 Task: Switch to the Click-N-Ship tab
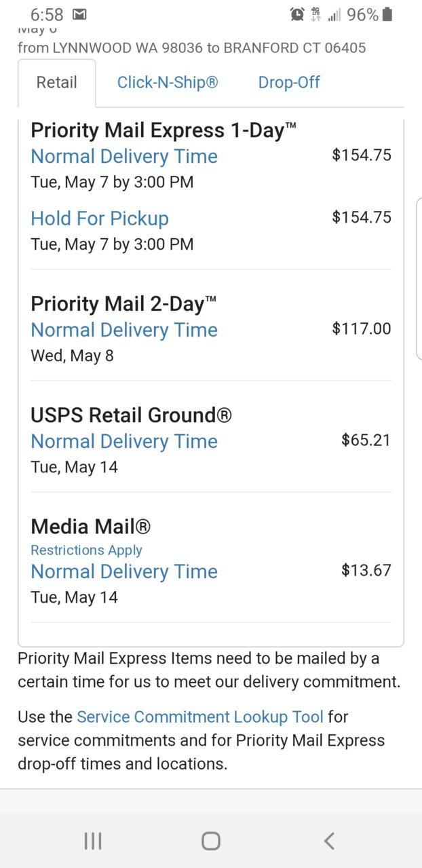pyautogui.click(x=168, y=83)
